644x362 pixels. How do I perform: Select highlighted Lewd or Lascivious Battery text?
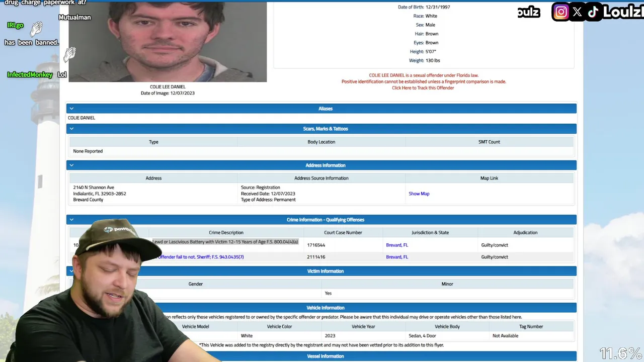tap(225, 242)
